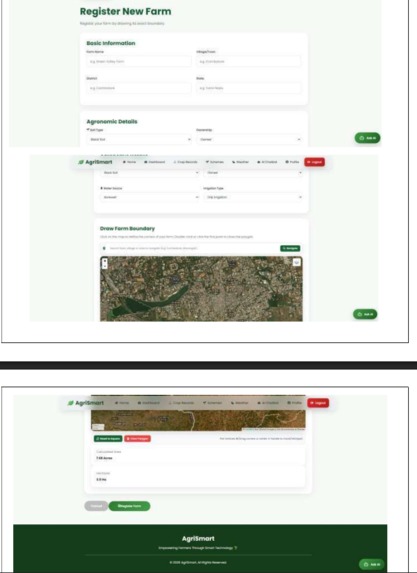Open Weather in bottom screenshot navbar

(239, 403)
